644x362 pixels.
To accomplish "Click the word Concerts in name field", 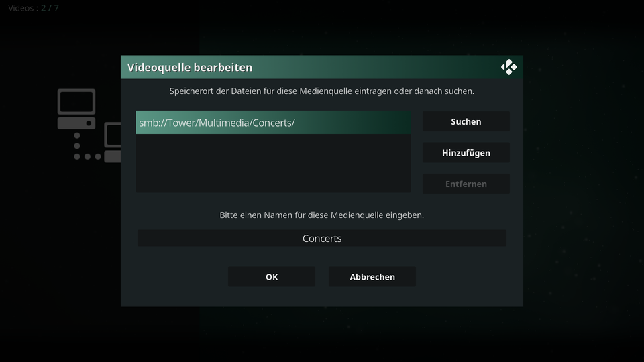I will click(321, 238).
